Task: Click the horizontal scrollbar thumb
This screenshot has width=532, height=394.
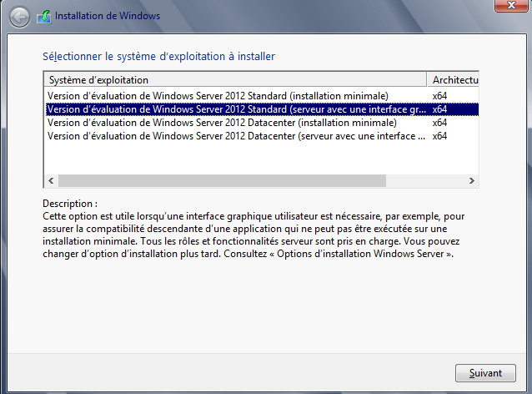Action: (x=221, y=180)
